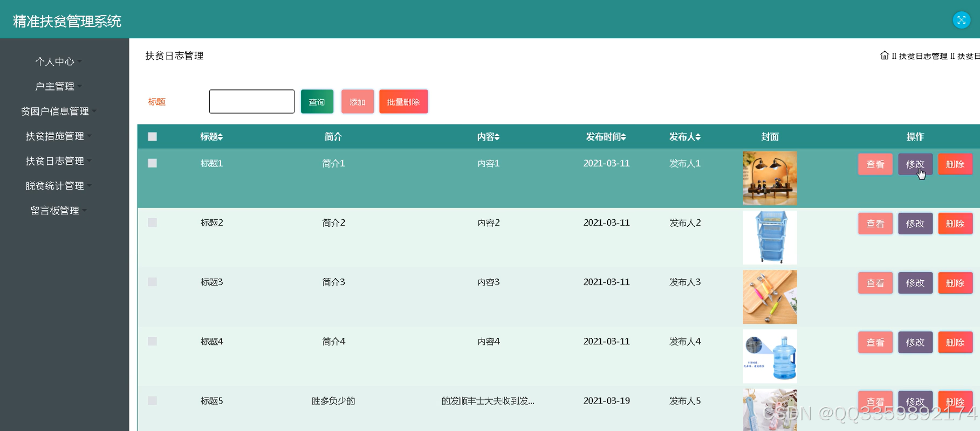
Task: Click the 添加 add button
Action: click(358, 102)
